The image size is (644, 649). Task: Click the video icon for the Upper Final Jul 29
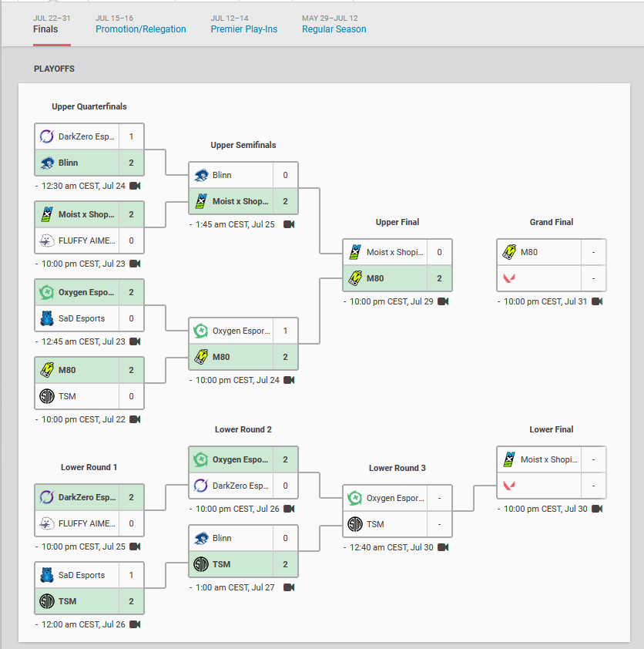pyautogui.click(x=443, y=301)
